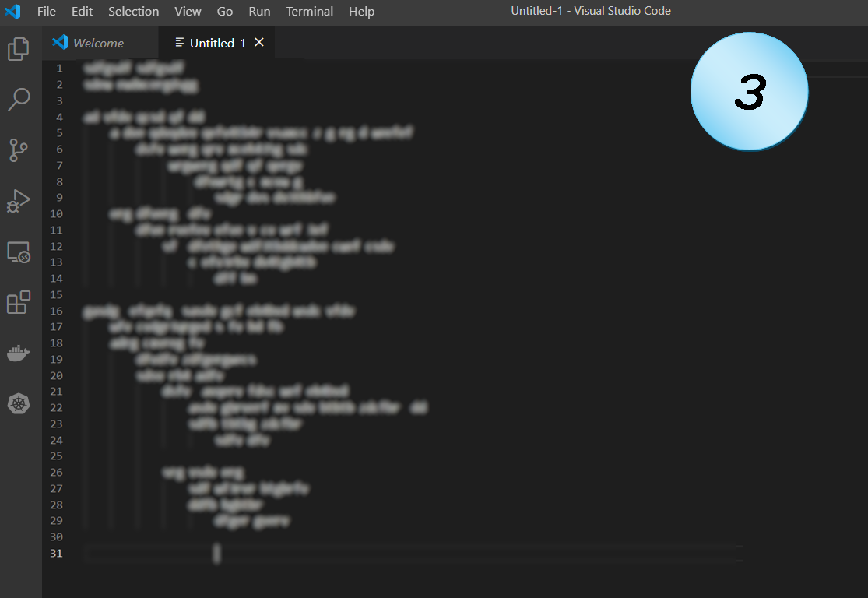
Task: Open the Terminal menu
Action: pos(309,11)
